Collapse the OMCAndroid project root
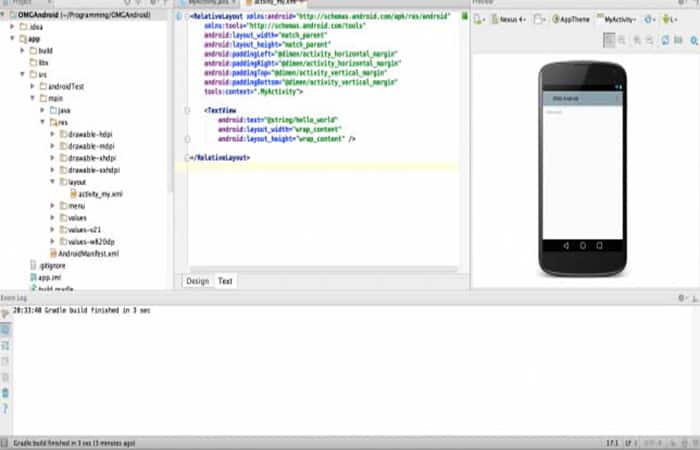The width and height of the screenshot is (700, 450). [3, 15]
